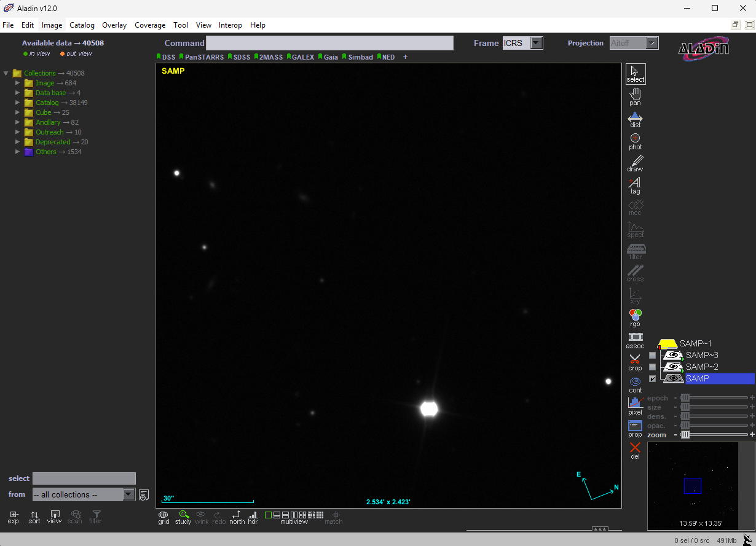Load the NED bookmark
The height and width of the screenshot is (546, 756).
pos(386,57)
